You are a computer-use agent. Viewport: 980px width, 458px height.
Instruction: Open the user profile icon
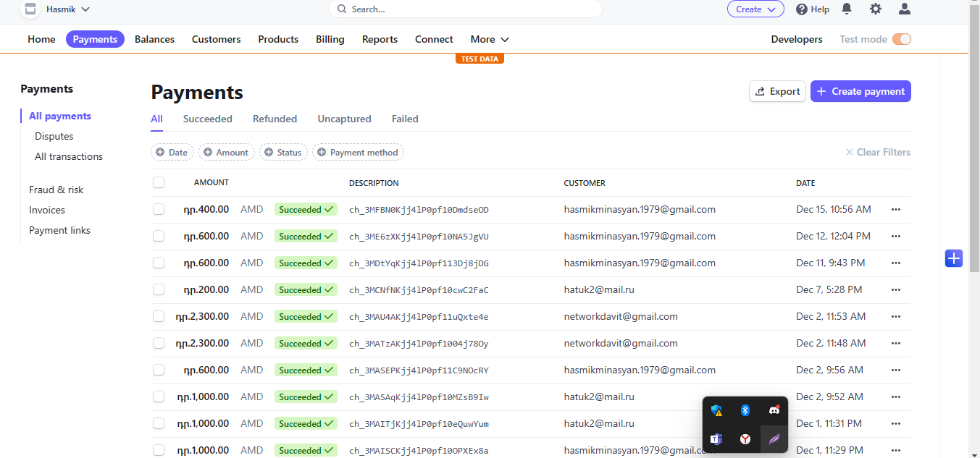905,9
